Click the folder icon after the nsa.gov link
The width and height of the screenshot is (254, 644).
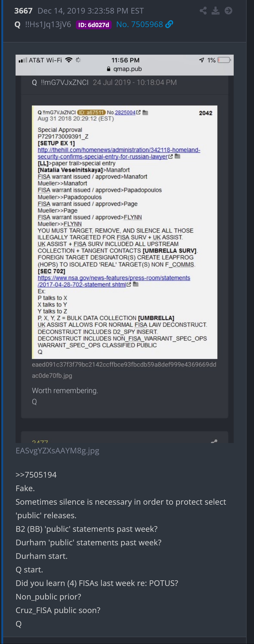coord(136,284)
